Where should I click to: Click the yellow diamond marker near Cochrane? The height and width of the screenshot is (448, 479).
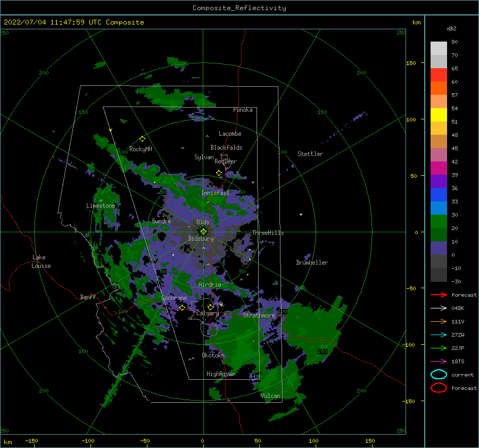(x=183, y=307)
